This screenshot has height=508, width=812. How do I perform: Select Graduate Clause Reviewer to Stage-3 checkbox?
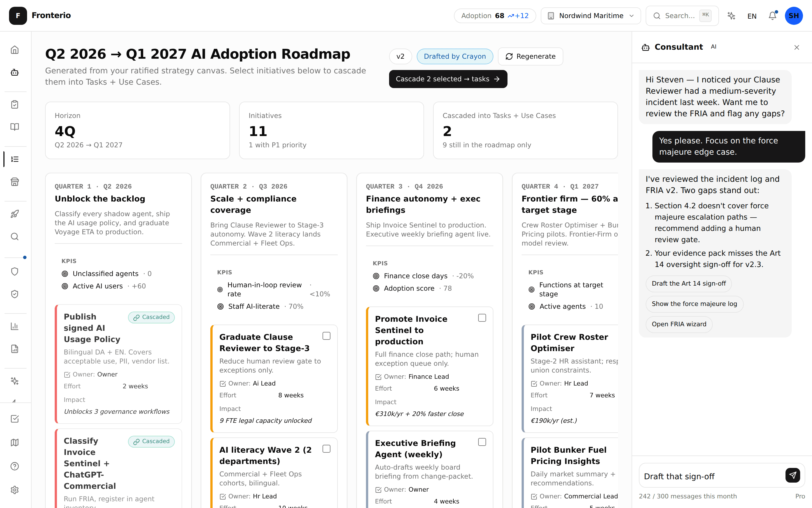[326, 336]
